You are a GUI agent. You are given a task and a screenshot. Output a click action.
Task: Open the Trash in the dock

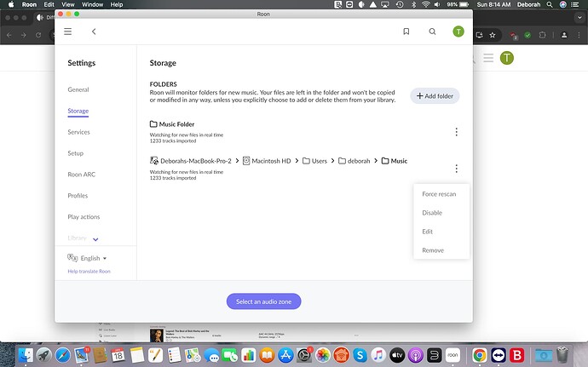(562, 355)
